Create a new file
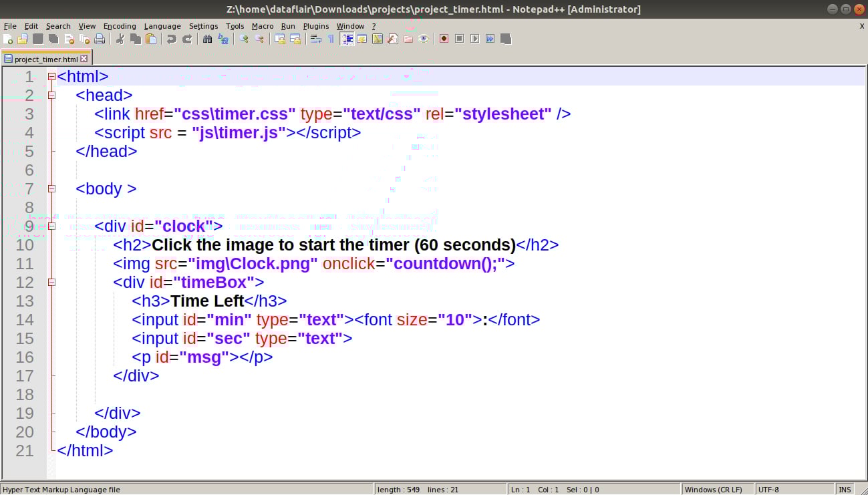This screenshot has height=495, width=868. 7,39
